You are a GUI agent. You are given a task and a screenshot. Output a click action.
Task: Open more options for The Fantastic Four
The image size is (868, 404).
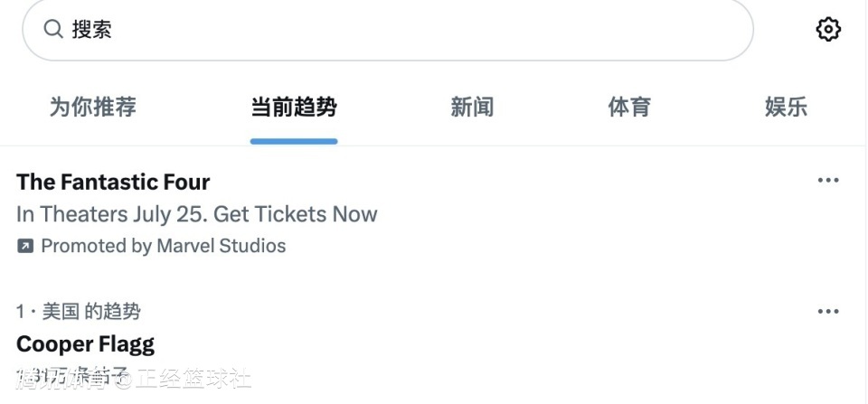point(828,180)
